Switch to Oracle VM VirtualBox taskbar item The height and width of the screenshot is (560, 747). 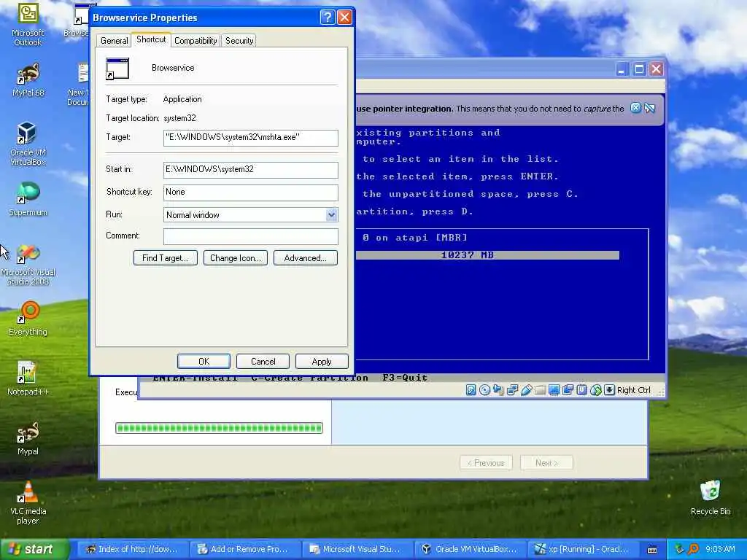[469, 549]
